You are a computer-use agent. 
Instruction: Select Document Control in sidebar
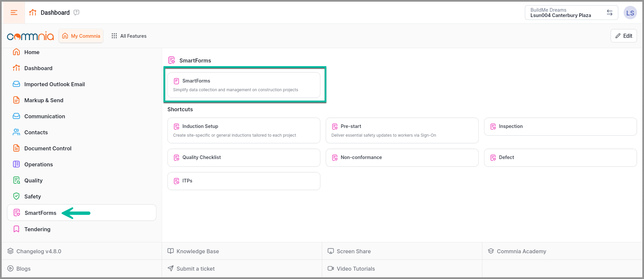coord(48,148)
